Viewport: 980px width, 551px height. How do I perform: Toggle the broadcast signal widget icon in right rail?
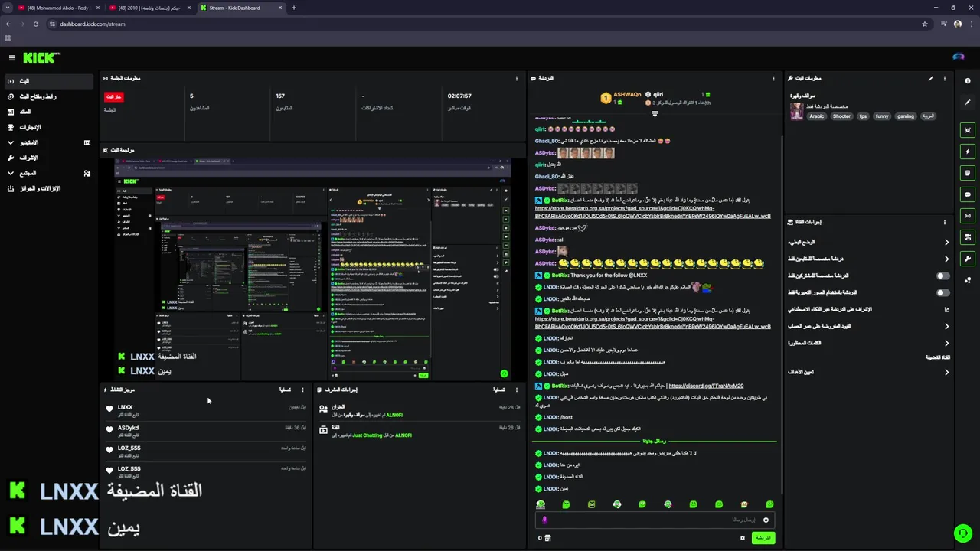tap(968, 216)
